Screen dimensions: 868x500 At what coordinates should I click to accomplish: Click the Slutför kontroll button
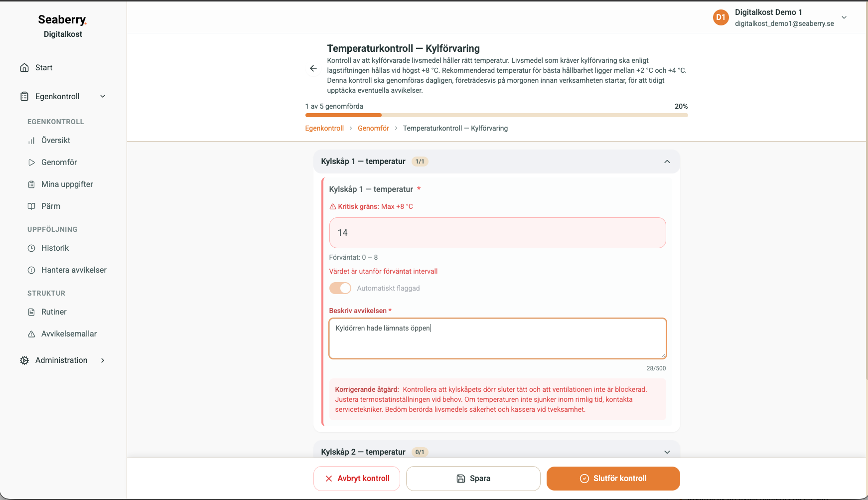tap(613, 479)
